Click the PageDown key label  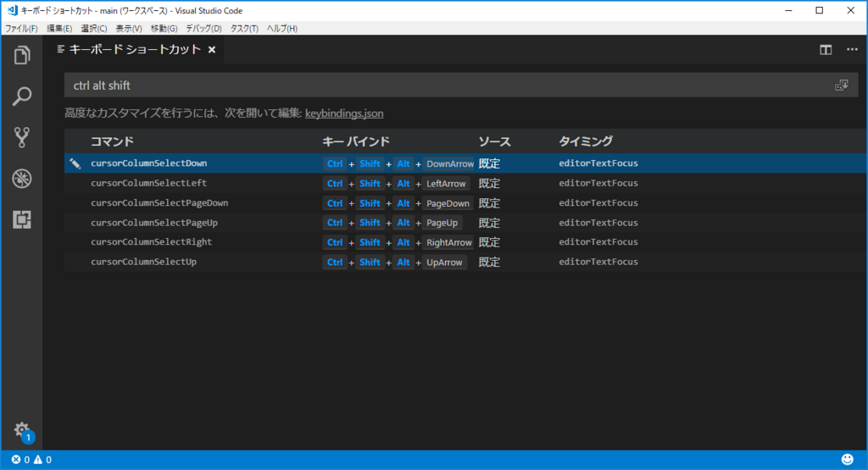(x=448, y=203)
